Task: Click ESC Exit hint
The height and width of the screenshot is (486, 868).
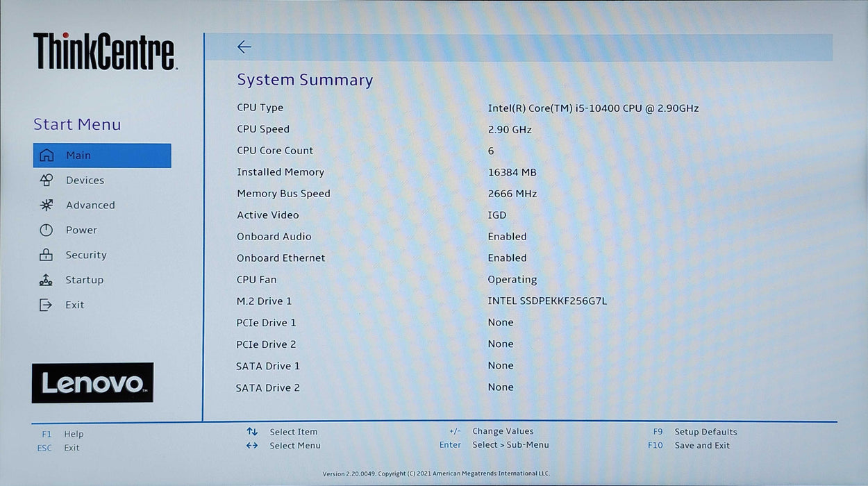Action: 58,448
